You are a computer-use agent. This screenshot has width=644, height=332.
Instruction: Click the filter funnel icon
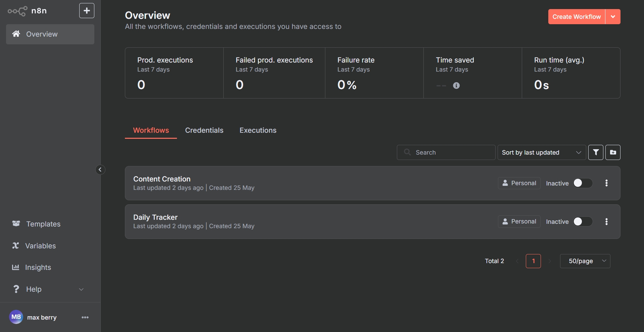[596, 152]
